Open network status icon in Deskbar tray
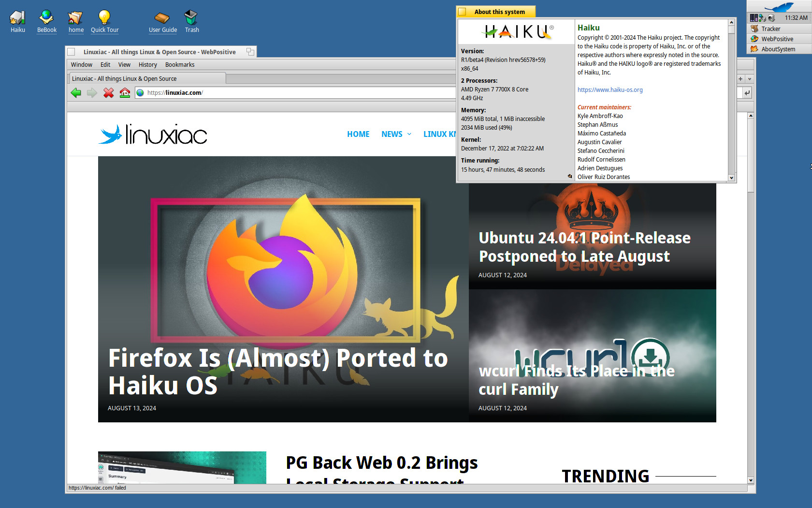The height and width of the screenshot is (508, 812). point(763,18)
